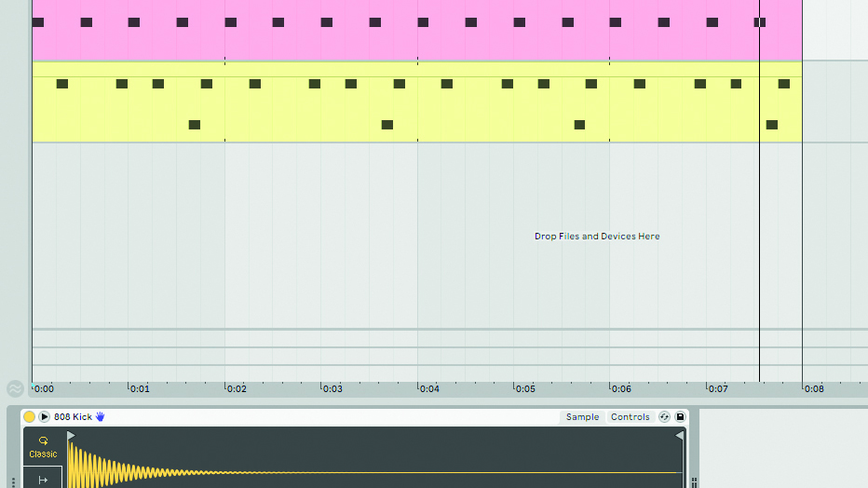The image size is (868, 488).
Task: Click the 0:06 time ruler label
Action: pos(621,389)
